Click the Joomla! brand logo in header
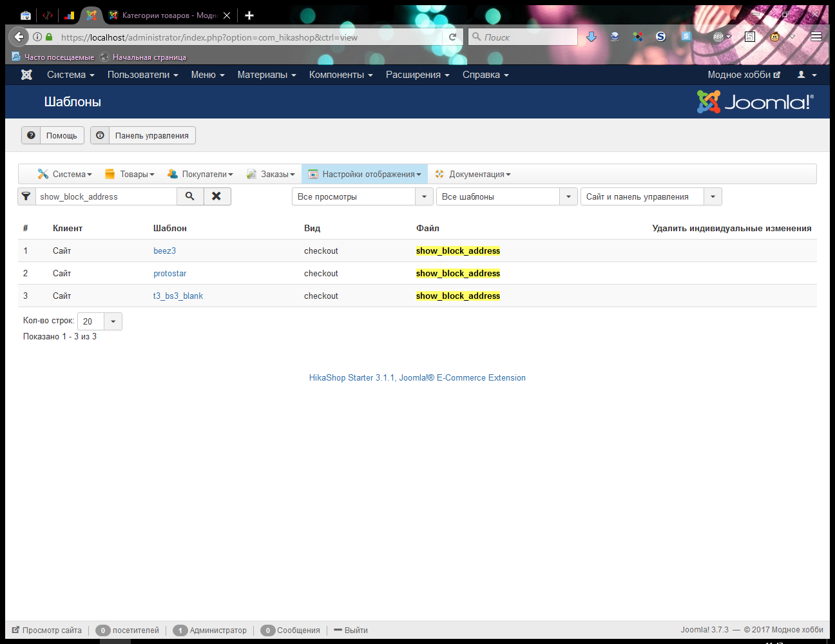 755,102
